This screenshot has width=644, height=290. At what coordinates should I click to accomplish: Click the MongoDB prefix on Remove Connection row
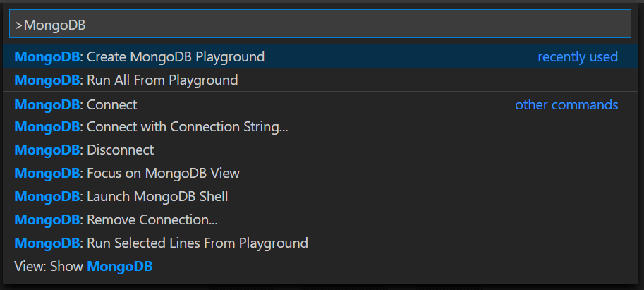(x=47, y=219)
